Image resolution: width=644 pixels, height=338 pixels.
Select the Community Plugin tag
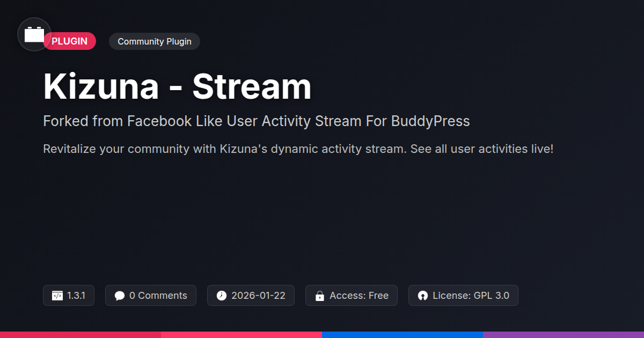coord(155,41)
